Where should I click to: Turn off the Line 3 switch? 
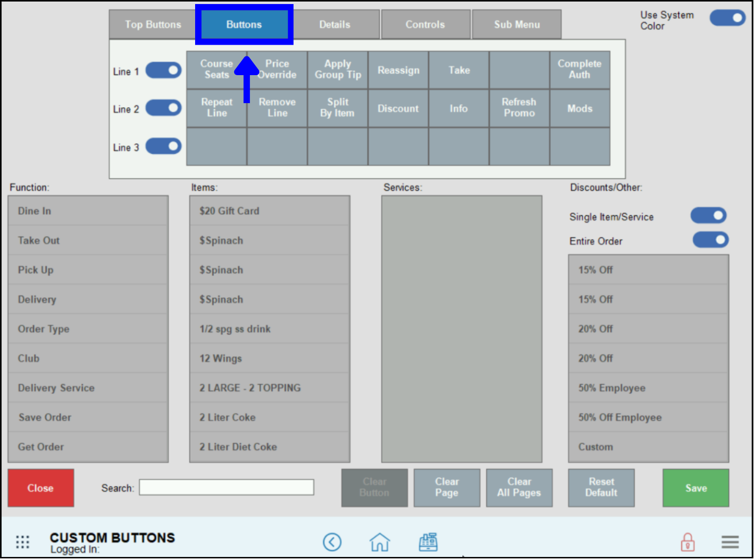pos(164,146)
